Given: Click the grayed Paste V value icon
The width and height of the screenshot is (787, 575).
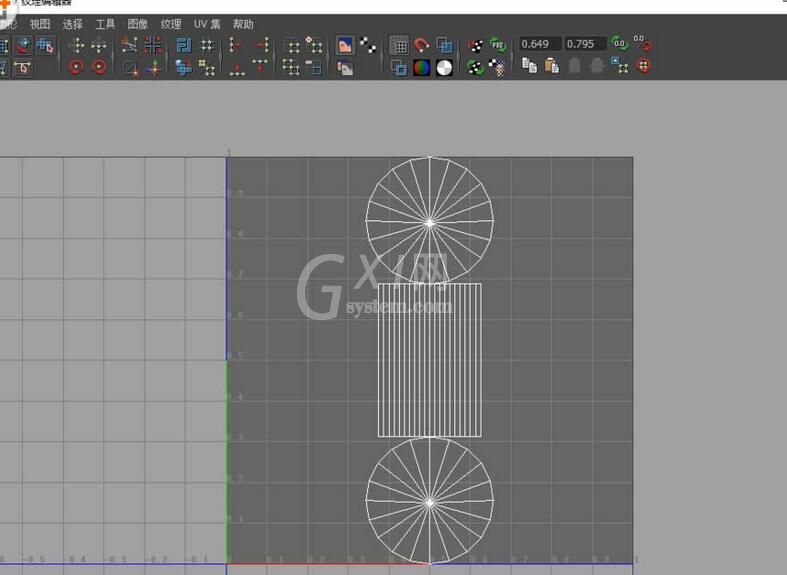Looking at the screenshot, I should tap(597, 65).
